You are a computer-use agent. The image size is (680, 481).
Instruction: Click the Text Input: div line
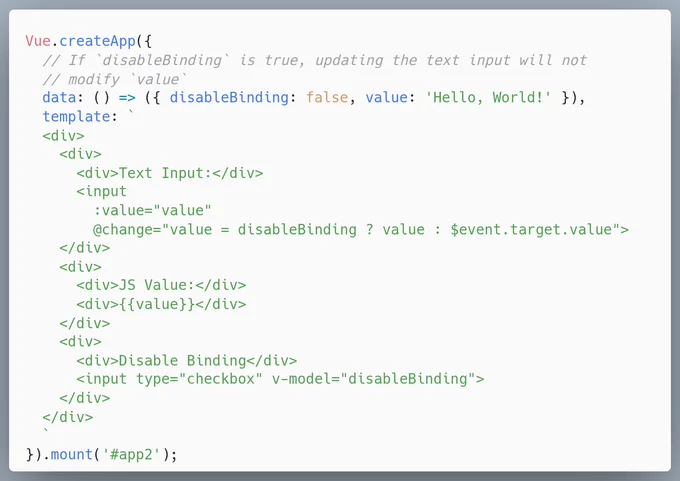coord(170,173)
